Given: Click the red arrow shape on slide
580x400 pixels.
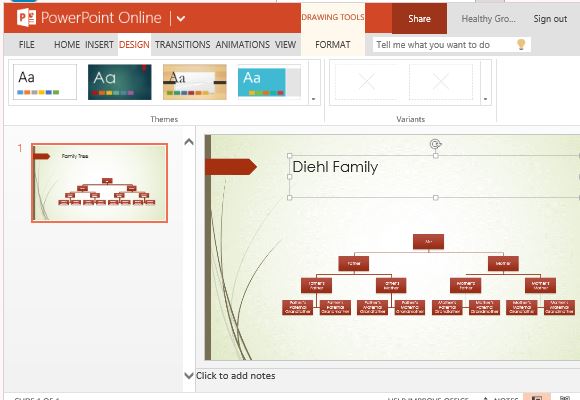Looking at the screenshot, I should [x=231, y=167].
